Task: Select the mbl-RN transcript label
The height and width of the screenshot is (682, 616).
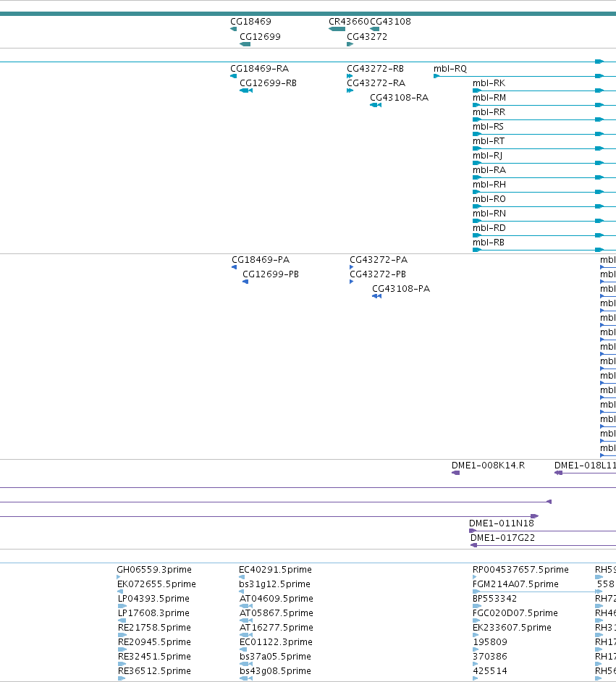Action: pos(489,214)
